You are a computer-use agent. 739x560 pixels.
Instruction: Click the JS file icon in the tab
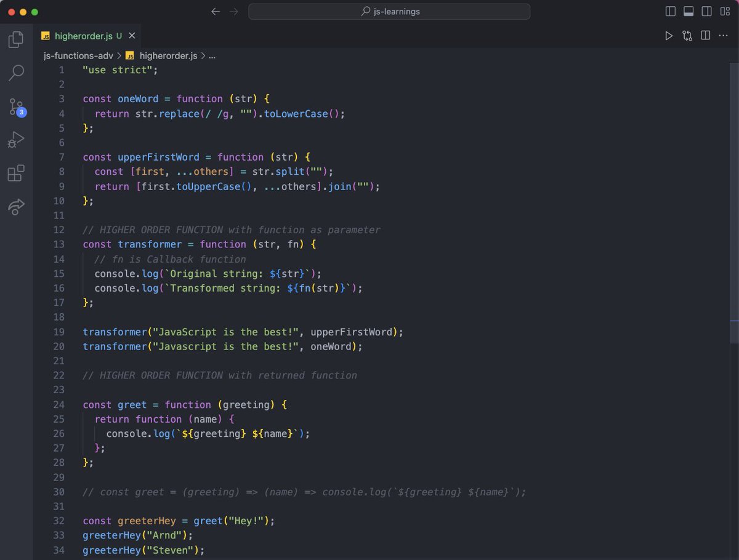(x=46, y=36)
